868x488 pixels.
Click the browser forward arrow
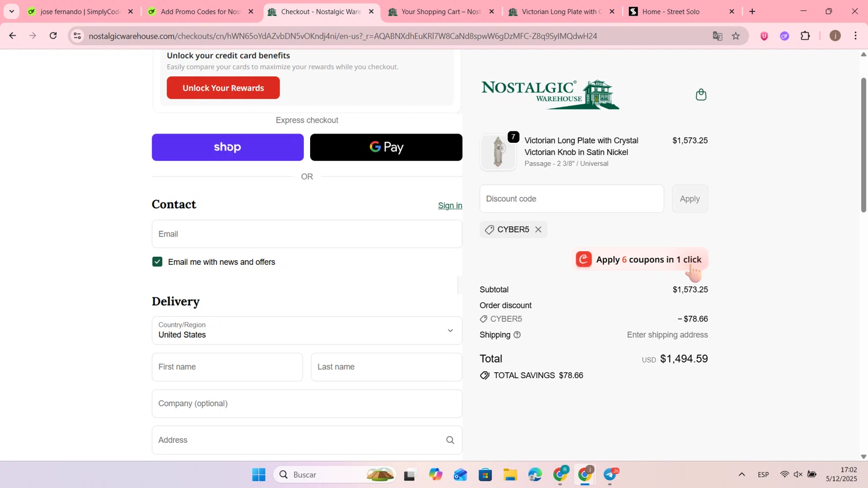click(x=33, y=36)
